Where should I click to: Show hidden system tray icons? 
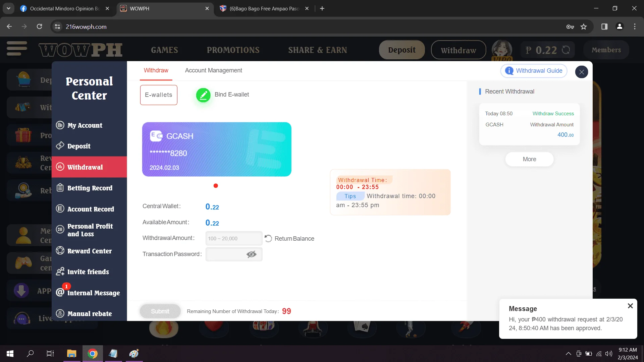point(568,354)
